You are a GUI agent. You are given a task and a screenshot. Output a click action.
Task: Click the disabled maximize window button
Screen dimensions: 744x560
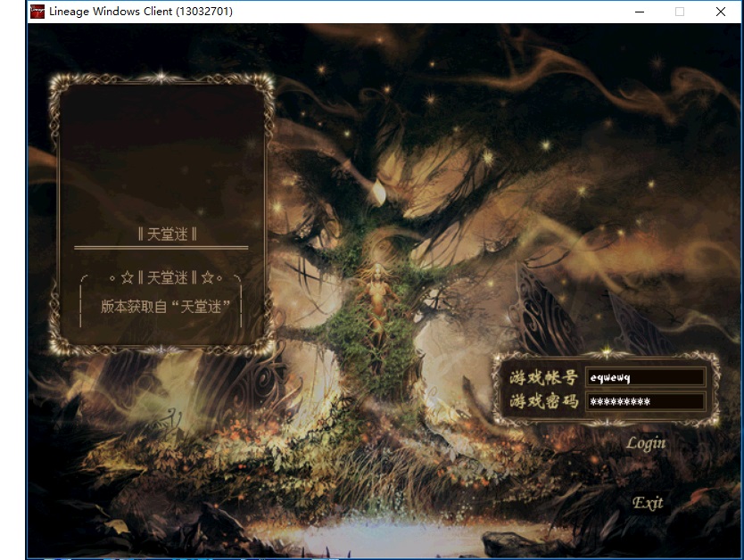tap(680, 12)
